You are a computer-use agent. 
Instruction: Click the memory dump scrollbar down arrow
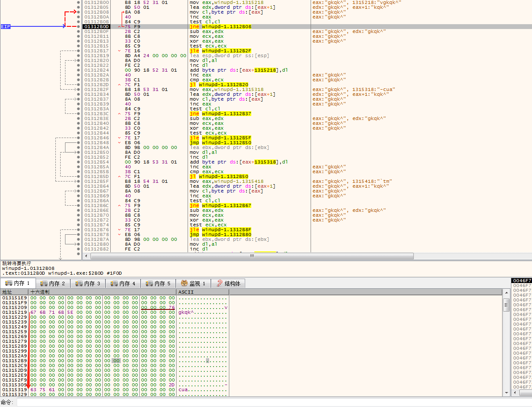pyautogui.click(x=506, y=393)
